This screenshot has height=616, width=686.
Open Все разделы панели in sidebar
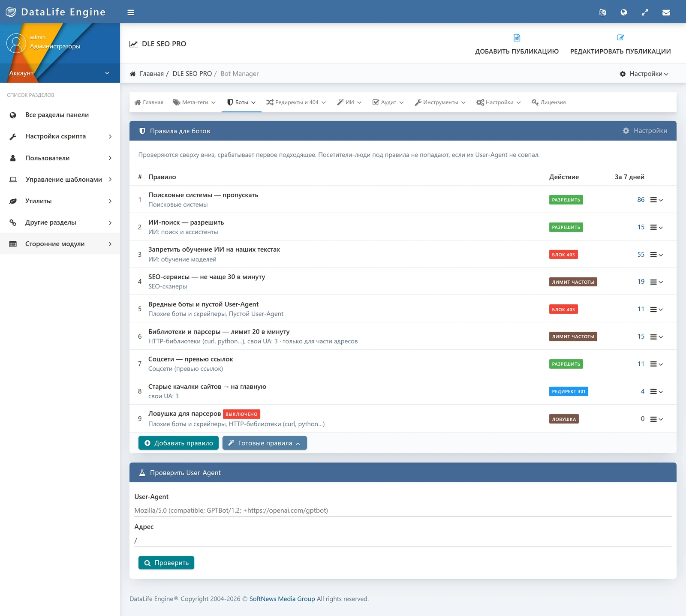(60, 115)
